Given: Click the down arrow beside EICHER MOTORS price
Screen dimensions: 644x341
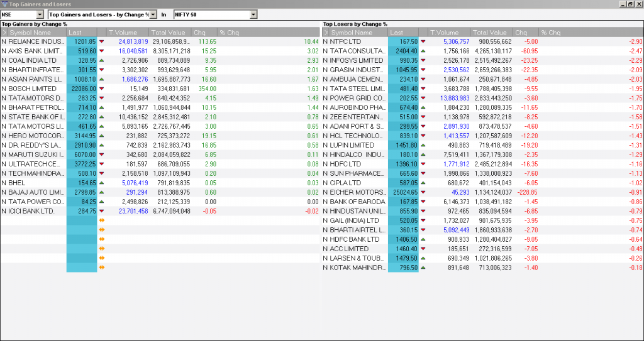Looking at the screenshot, I should 423,192.
